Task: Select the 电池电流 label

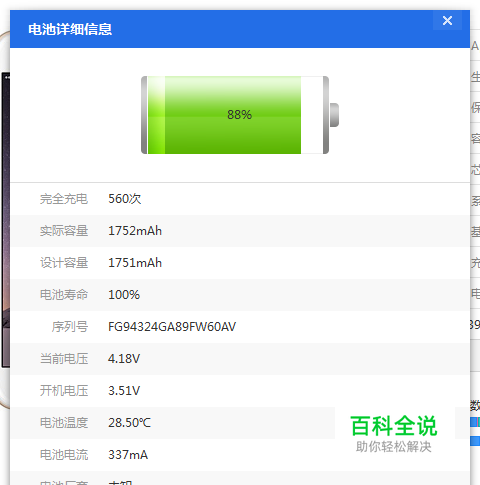Action: [64, 455]
